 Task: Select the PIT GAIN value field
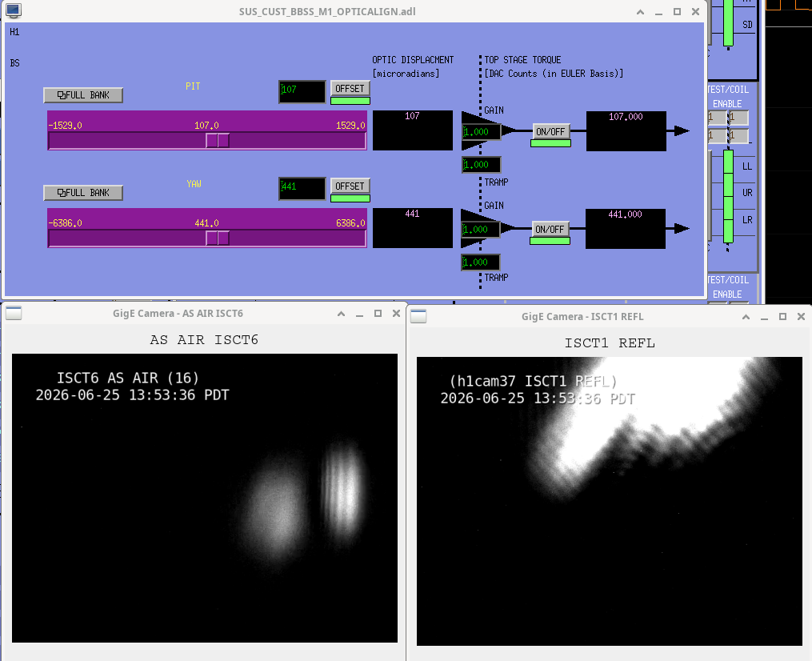tap(481, 131)
